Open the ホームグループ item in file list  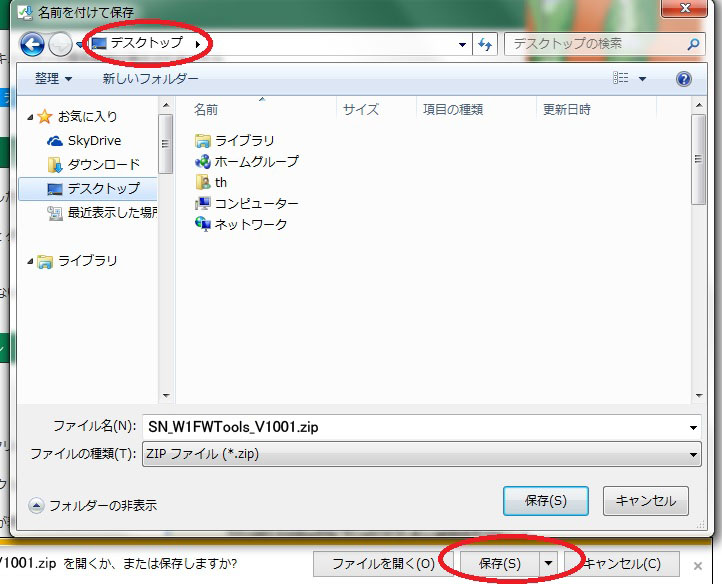tap(256, 161)
